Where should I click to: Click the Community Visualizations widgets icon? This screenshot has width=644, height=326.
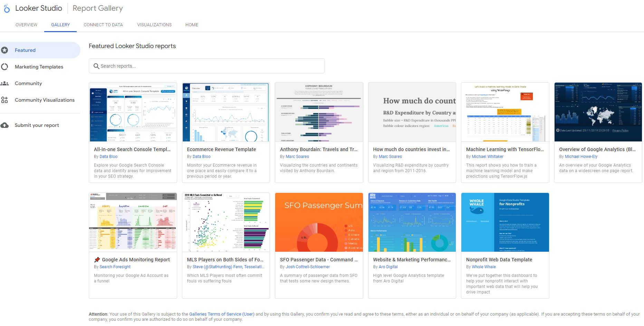(x=4, y=100)
